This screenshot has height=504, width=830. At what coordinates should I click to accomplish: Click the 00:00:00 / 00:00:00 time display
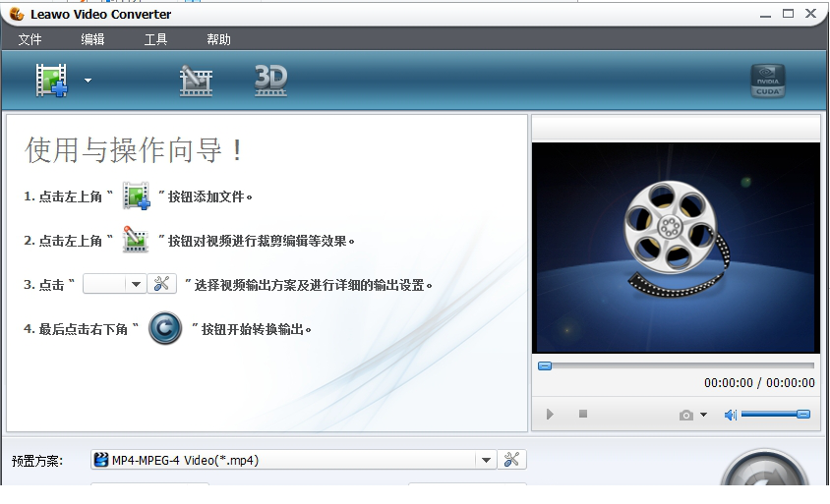point(759,383)
